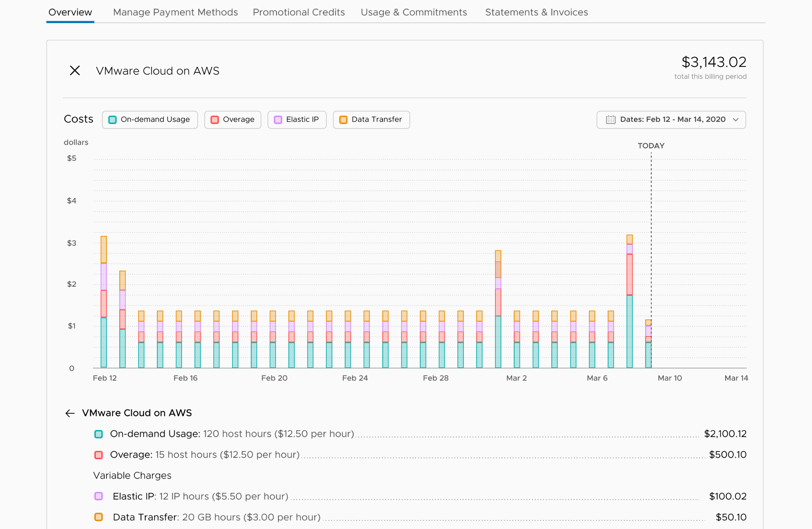812x529 pixels.
Task: Click the Data Transfer: 20 GB hours row
Action: 420,517
